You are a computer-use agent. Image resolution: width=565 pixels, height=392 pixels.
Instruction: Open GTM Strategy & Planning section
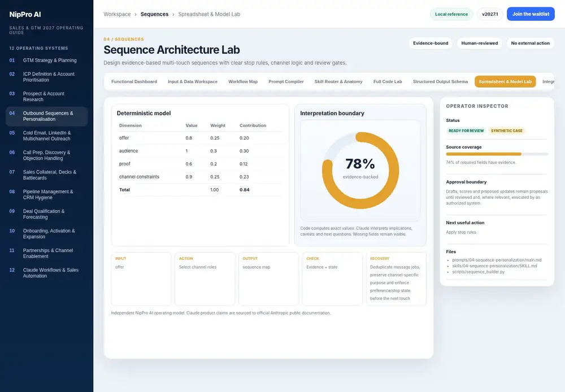[x=46, y=60]
